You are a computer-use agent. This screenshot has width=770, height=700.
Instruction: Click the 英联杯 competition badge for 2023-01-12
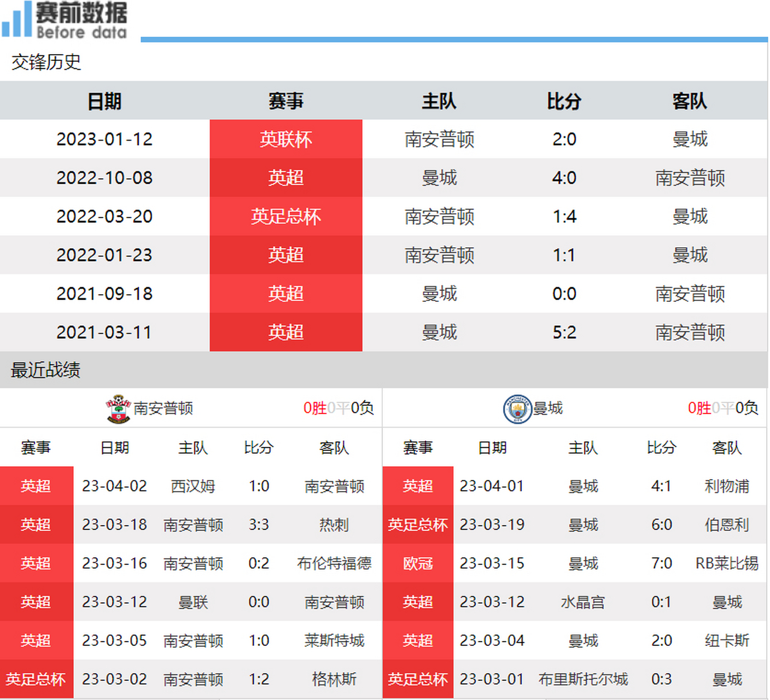[x=285, y=139]
